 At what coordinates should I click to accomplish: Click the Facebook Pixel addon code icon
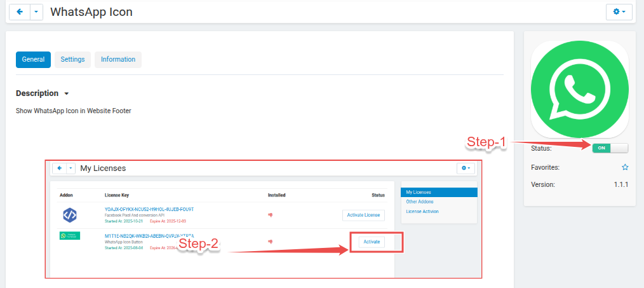tap(70, 215)
